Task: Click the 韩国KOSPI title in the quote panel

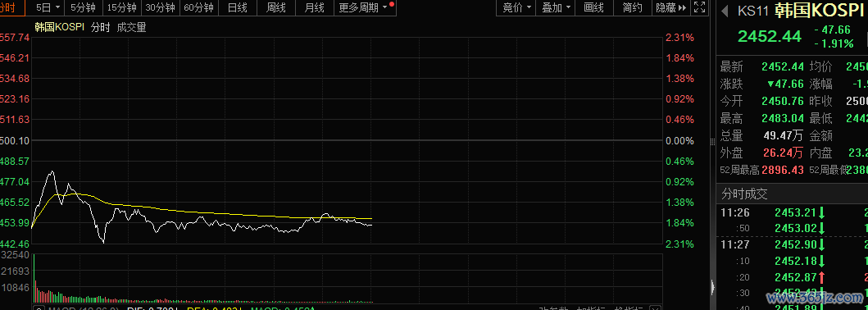Action: pyautogui.click(x=820, y=11)
